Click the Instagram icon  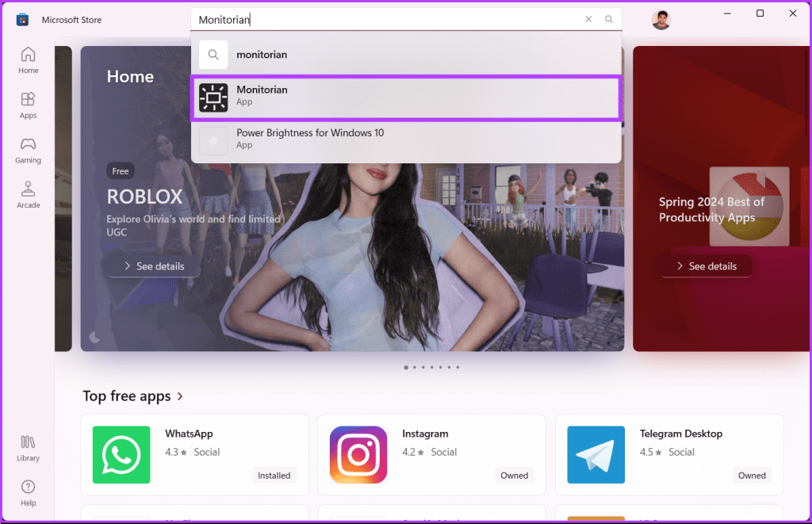coord(358,454)
